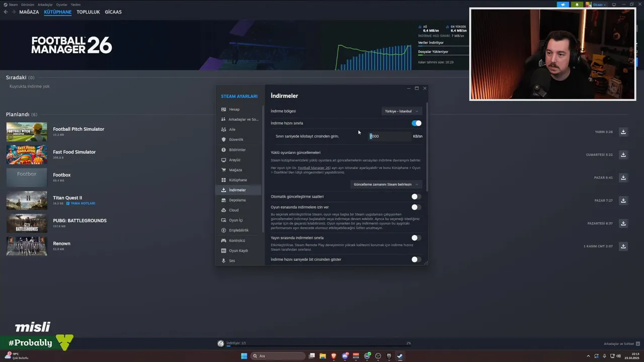Follow Football Manager 26 link in settings
Viewport: 644px width, 362px height.
(314, 167)
